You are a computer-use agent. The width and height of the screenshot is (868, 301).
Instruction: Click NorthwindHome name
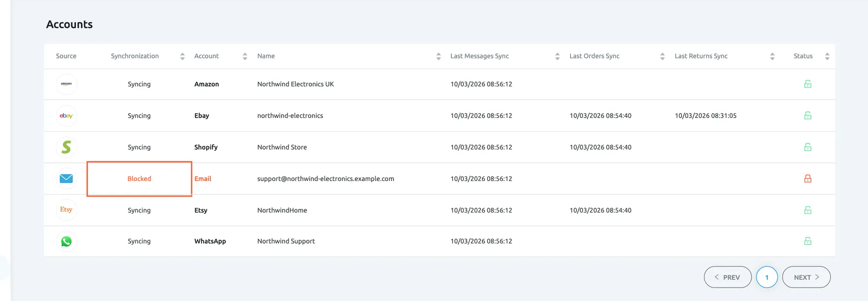tap(282, 210)
